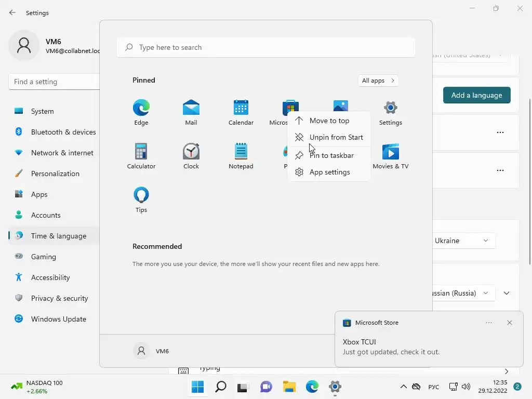Viewport: 532px width, 399px height.
Task: Open the Tips app
Action: (x=141, y=199)
